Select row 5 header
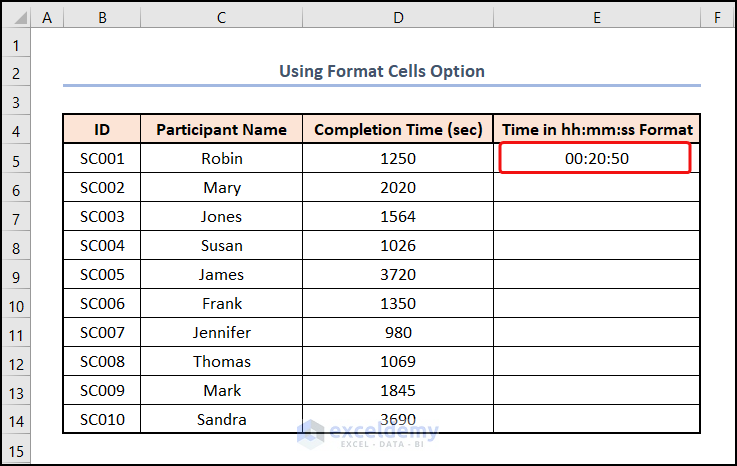The height and width of the screenshot is (466, 737). click(x=16, y=159)
